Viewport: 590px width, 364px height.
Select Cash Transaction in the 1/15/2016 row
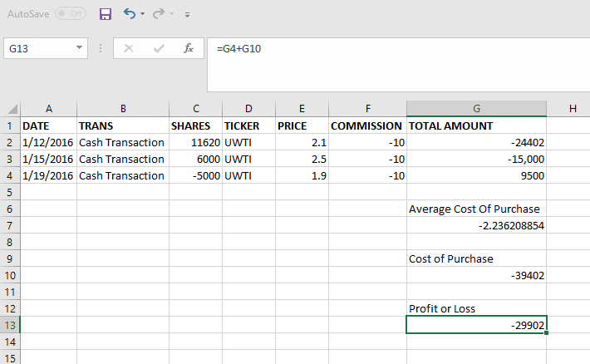tap(123, 159)
